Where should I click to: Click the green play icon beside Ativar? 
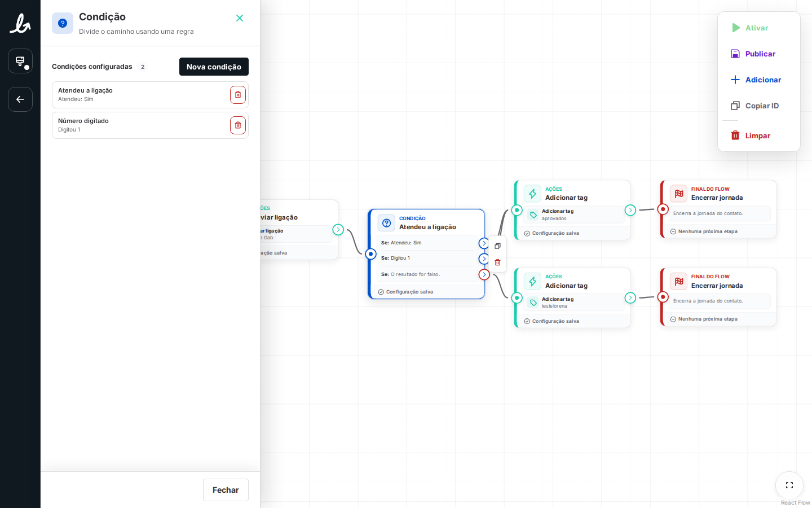pos(735,28)
